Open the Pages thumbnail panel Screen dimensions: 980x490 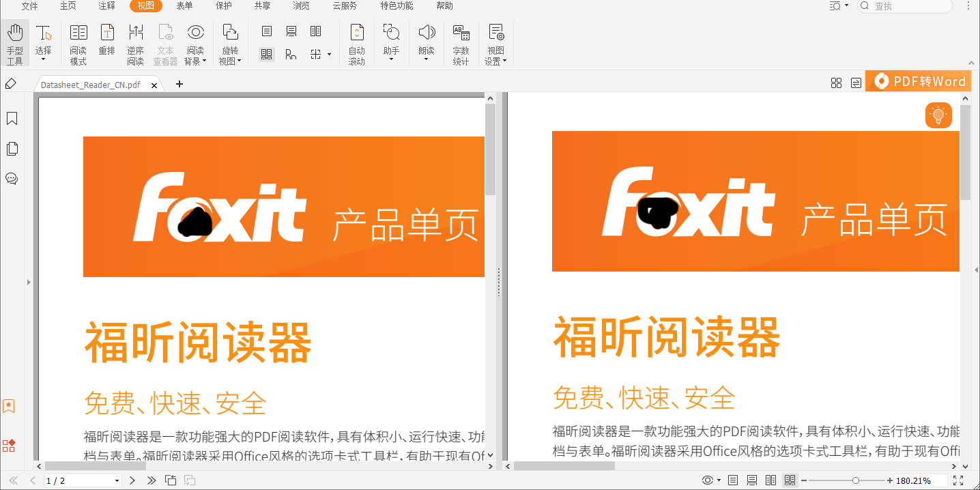(x=12, y=149)
